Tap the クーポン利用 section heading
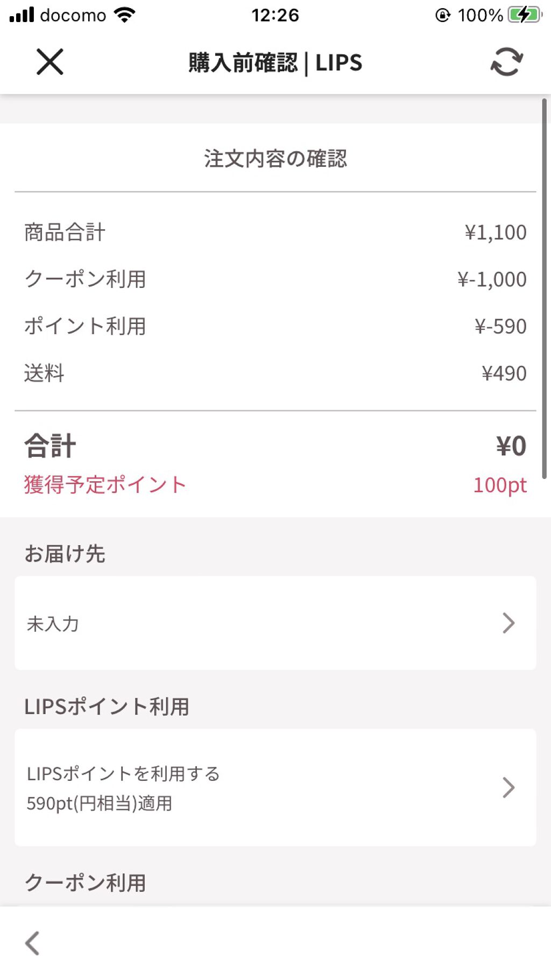The width and height of the screenshot is (551, 980). pos(85,883)
